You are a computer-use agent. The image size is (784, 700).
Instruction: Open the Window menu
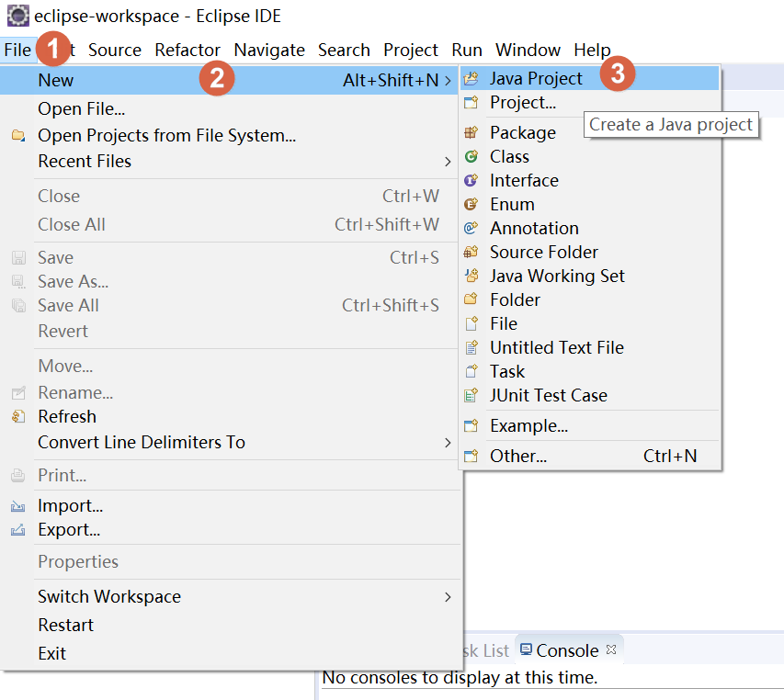528,50
